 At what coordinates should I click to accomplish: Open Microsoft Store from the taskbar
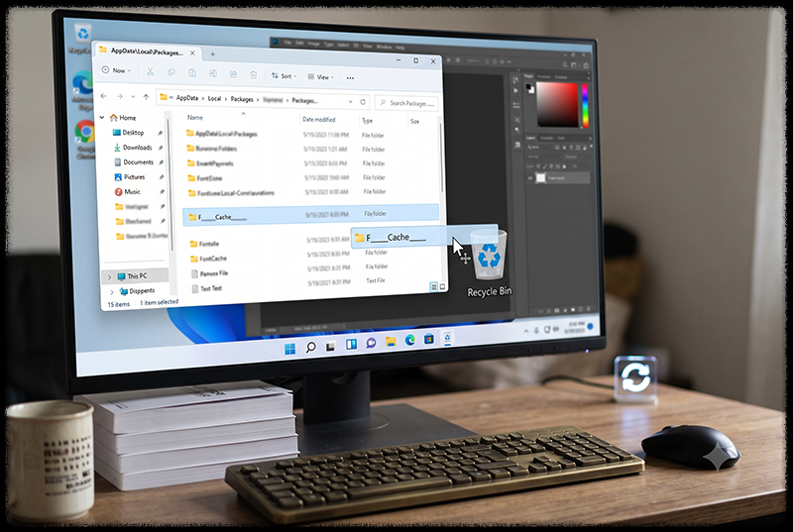(x=429, y=339)
